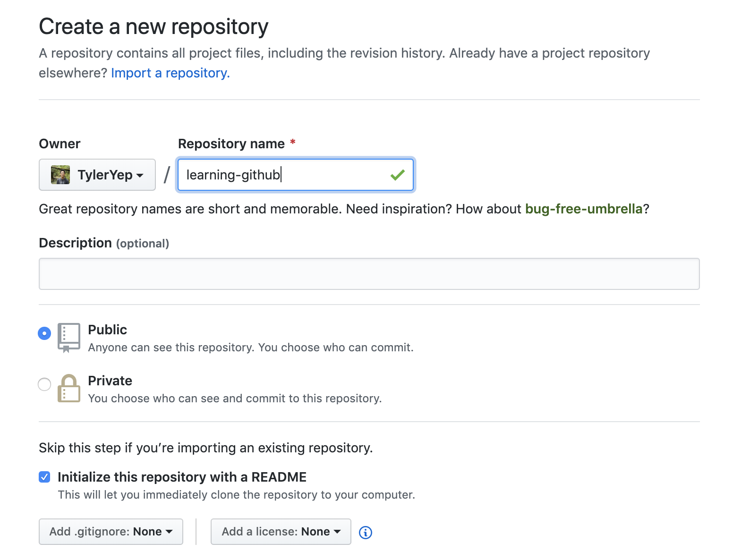
Task: Click the Public label text
Action: pos(108,330)
